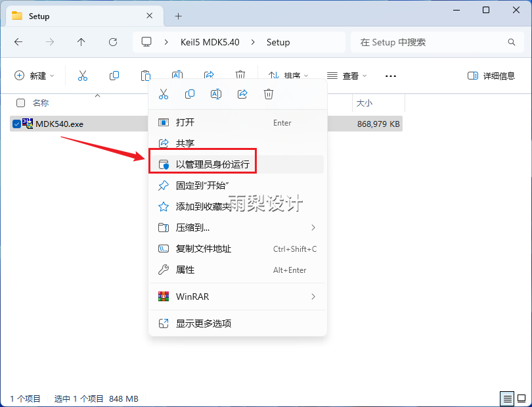Click the Share icon in the toolbar
The height and width of the screenshot is (407, 532).
[x=209, y=75]
